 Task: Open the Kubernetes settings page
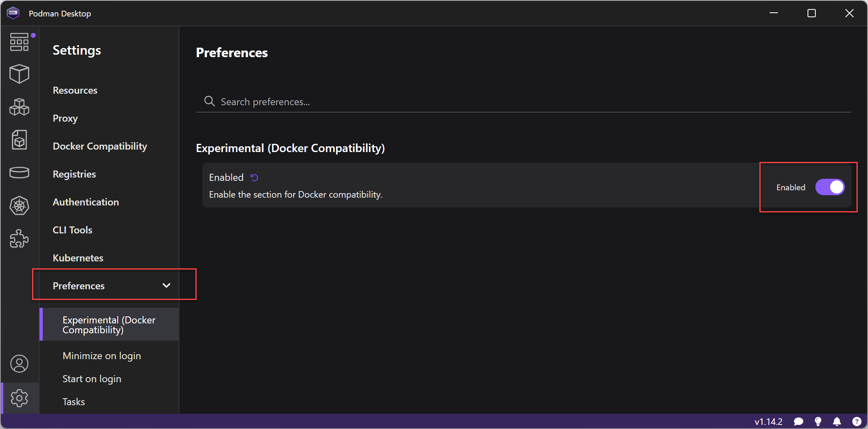pyautogui.click(x=78, y=258)
